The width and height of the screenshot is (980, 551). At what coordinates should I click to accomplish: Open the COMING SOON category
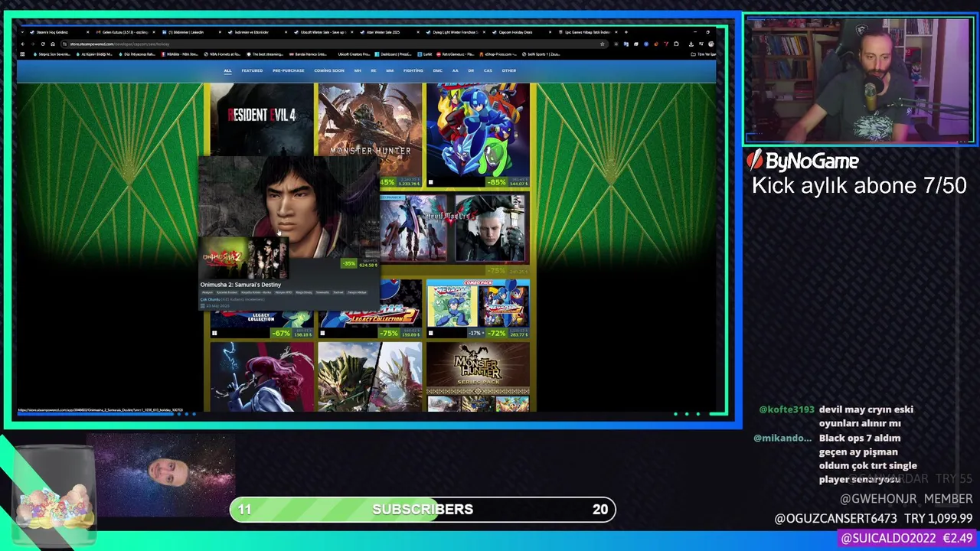(329, 70)
